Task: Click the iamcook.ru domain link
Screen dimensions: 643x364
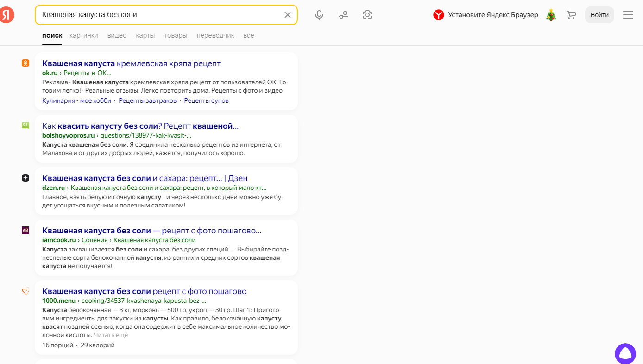Action: (59, 240)
